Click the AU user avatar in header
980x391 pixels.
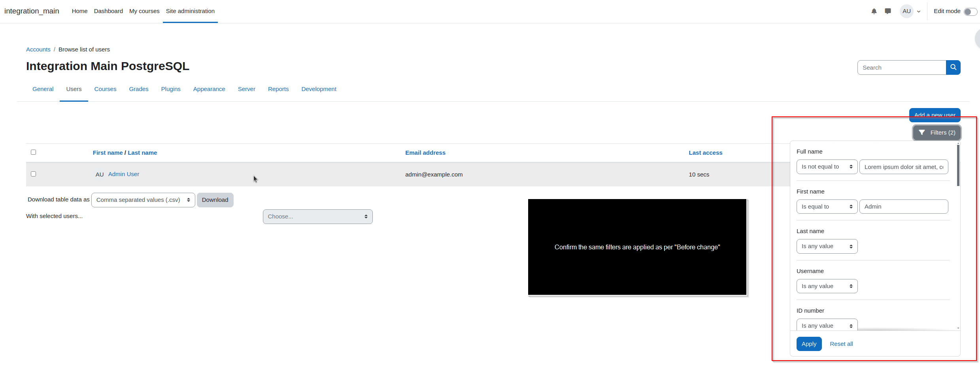pyautogui.click(x=906, y=11)
